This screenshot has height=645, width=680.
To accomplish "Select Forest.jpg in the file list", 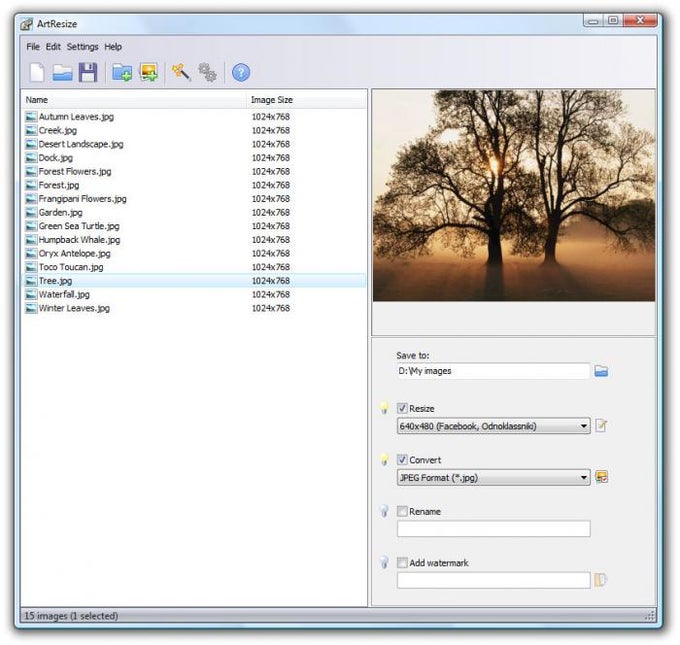I will tap(194, 185).
